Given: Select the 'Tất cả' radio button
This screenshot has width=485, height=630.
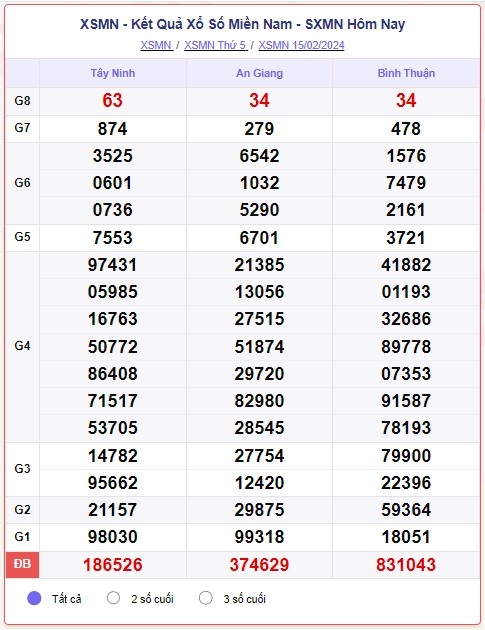Looking at the screenshot, I should point(34,598).
